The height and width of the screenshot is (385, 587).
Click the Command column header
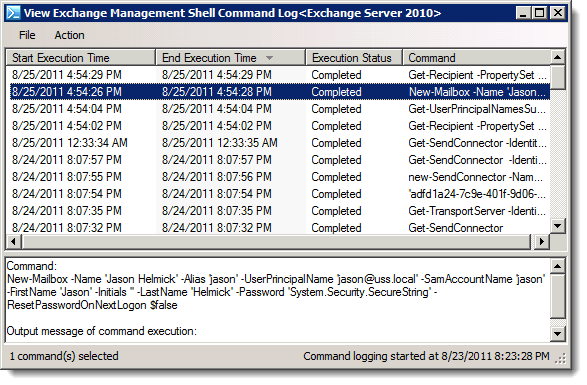point(477,58)
